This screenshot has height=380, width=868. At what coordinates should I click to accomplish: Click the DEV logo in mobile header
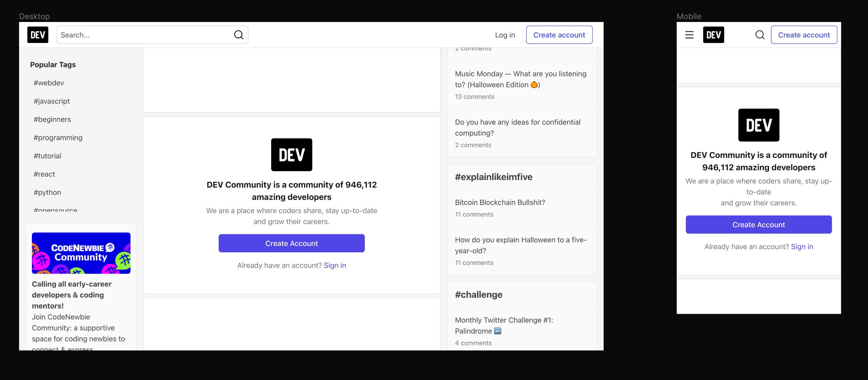(x=713, y=35)
